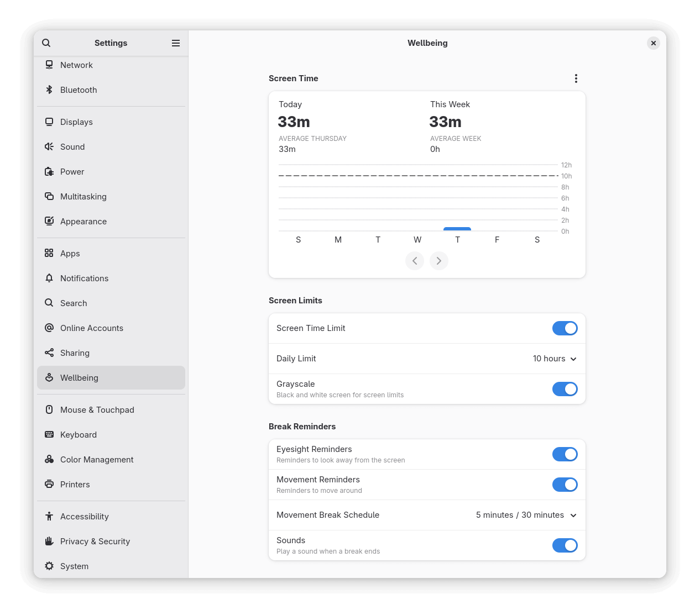Open the Apps settings section
Image resolution: width=700 pixels, height=615 pixels.
(x=49, y=253)
